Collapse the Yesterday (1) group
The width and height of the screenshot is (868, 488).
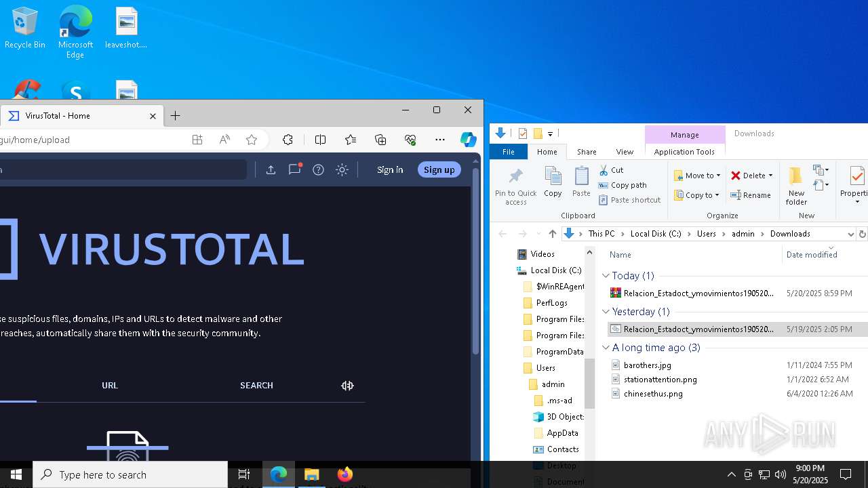coord(606,312)
